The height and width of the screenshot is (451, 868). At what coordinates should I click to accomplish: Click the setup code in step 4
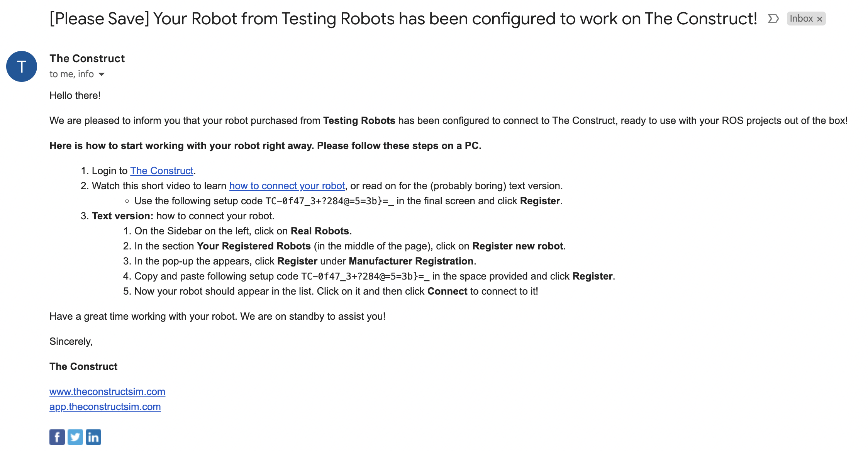pyautogui.click(x=365, y=276)
